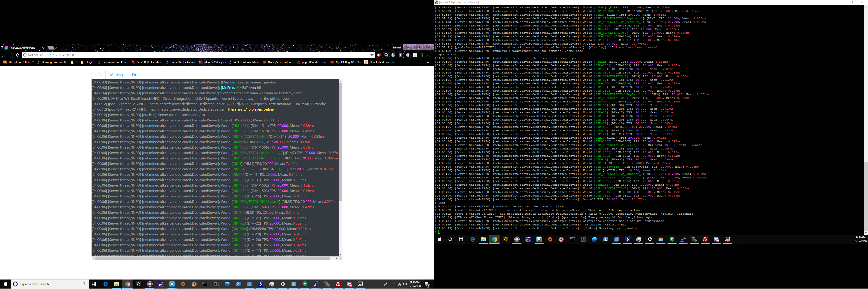The width and height of the screenshot is (868, 289).
Task: Launch FileZilla from the taskbar
Action: [338, 284]
